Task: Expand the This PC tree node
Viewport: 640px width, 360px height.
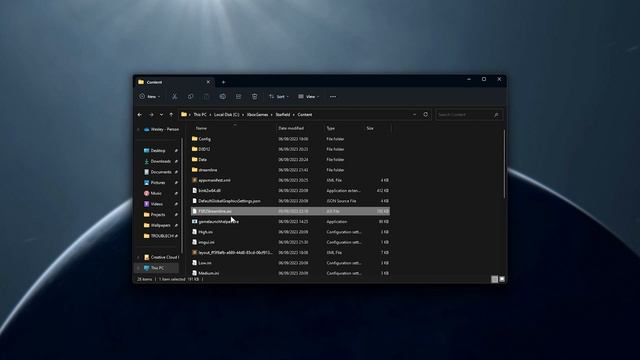Action: pos(138,268)
